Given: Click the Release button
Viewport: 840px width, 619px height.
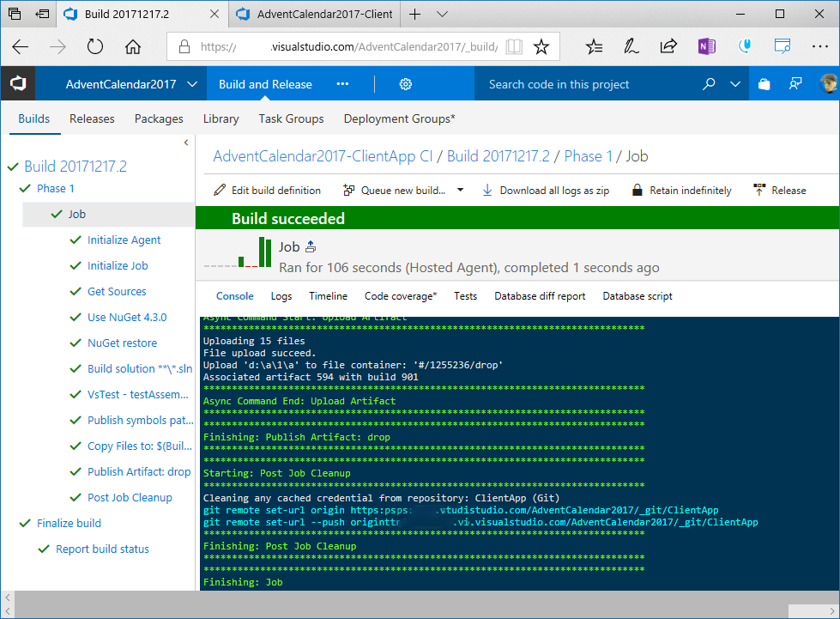Looking at the screenshot, I should pyautogui.click(x=779, y=191).
